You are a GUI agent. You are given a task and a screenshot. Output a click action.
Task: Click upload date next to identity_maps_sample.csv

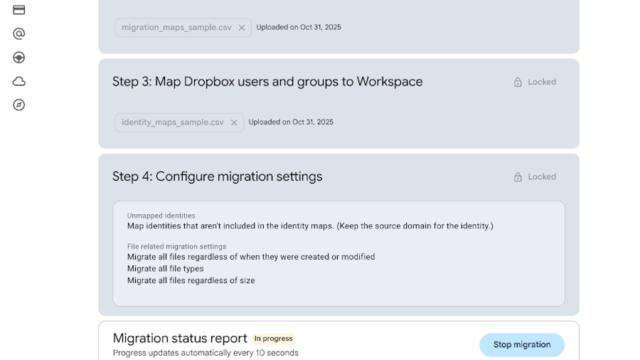pos(291,122)
